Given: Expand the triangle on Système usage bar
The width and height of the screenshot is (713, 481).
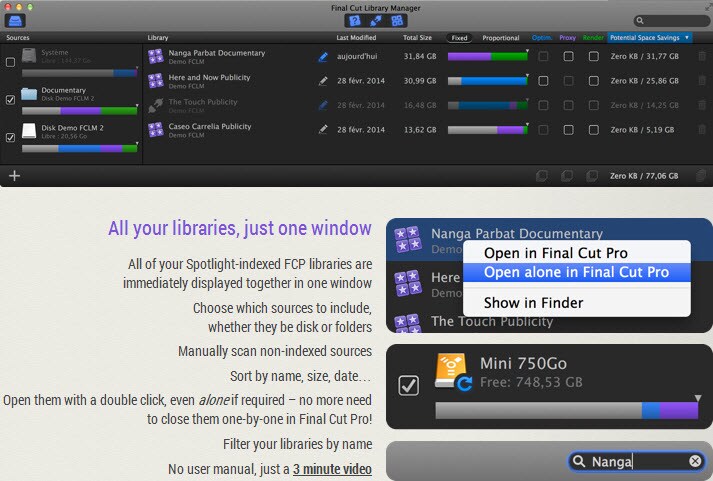Looking at the screenshot, I should tap(137, 68).
